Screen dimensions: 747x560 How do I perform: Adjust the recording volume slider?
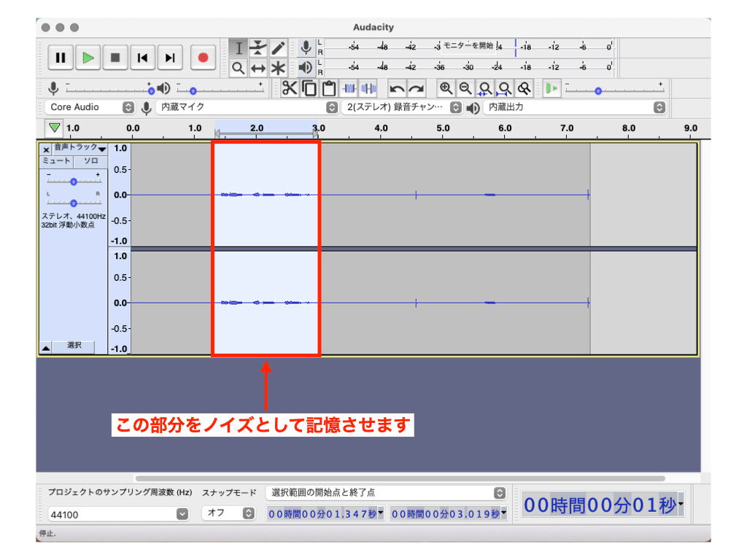click(109, 88)
